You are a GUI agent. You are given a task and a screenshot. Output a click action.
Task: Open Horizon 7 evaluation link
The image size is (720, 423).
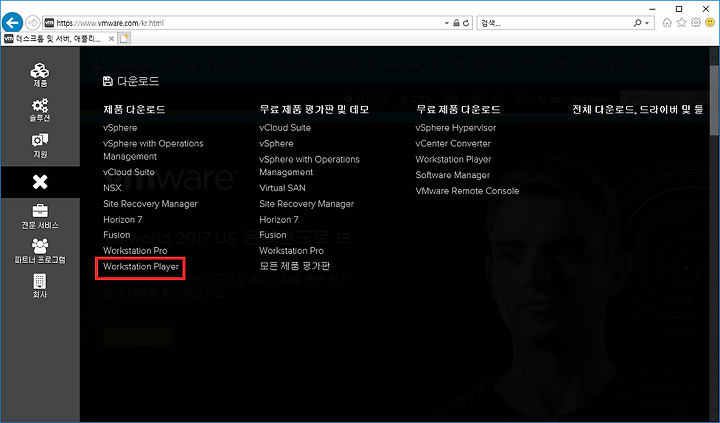278,220
